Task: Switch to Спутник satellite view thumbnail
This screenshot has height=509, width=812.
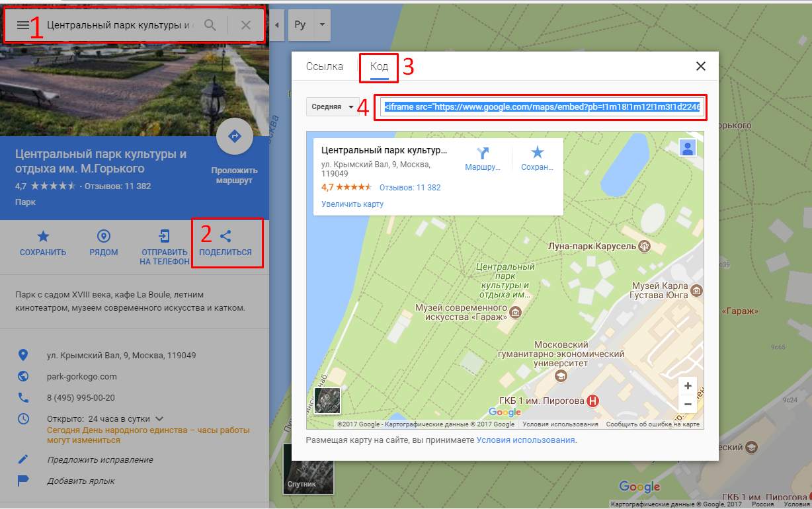Action: tap(308, 468)
